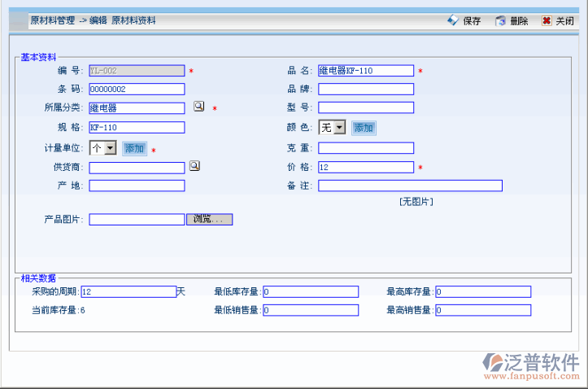The height and width of the screenshot is (389, 588).
Task: Open supplier lookup magnifier next to 供货商
Action: click(x=194, y=166)
